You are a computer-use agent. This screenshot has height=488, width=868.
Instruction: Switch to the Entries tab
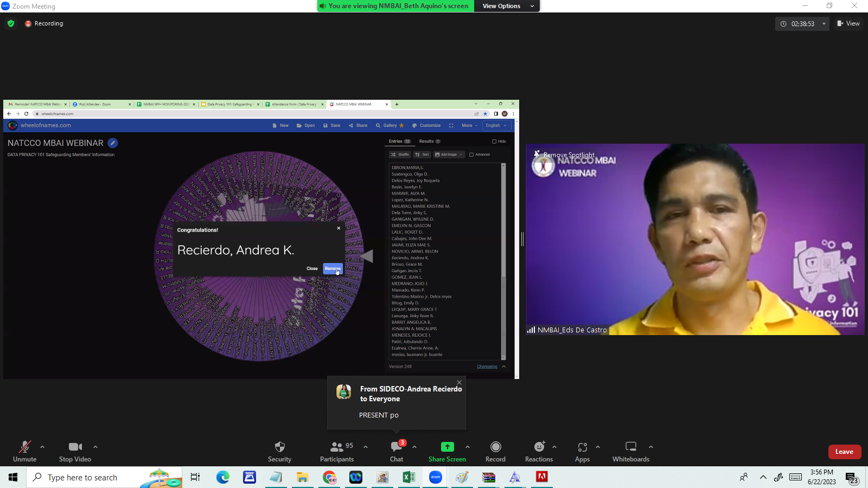399,142
